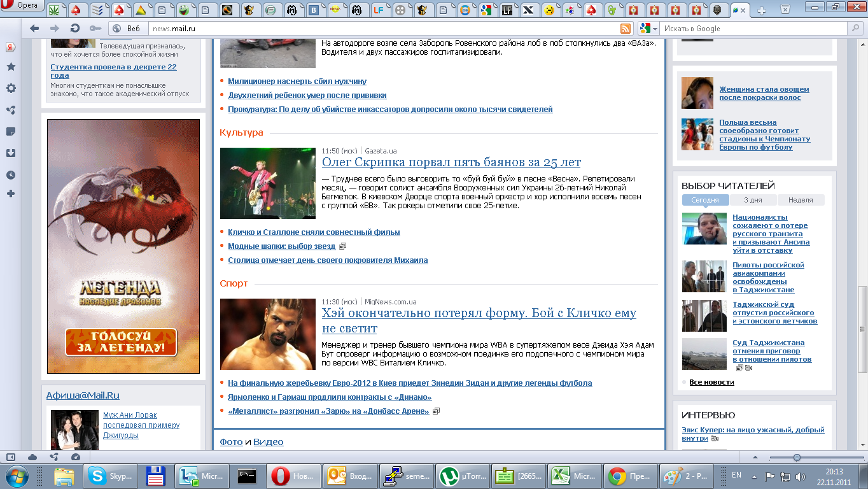
Task: Switch to the black X icon tab
Action: click(528, 10)
